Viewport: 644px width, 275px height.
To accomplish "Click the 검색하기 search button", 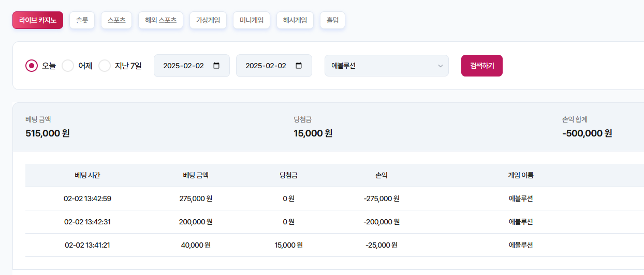I will [x=482, y=66].
